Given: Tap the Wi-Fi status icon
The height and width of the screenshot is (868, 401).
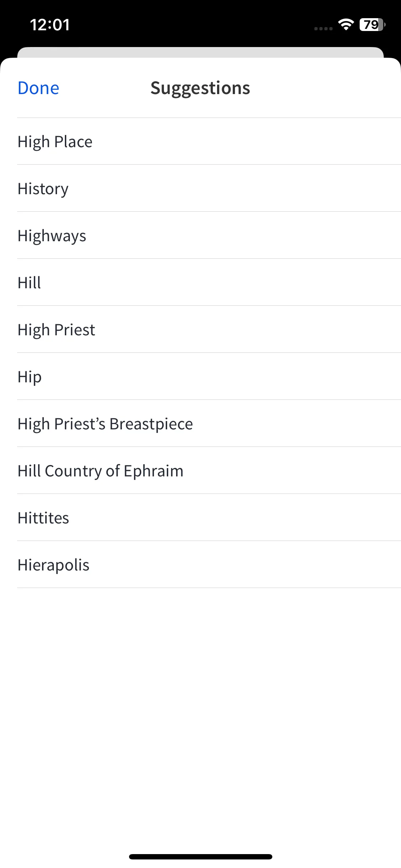Looking at the screenshot, I should tap(346, 24).
